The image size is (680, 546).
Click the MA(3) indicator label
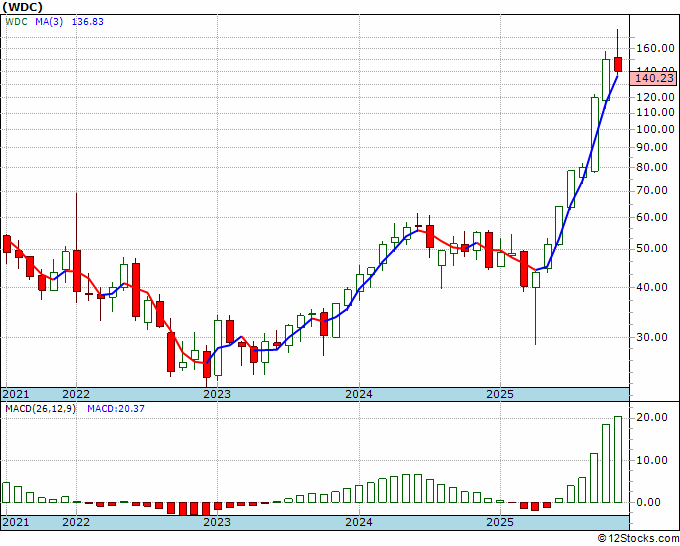click(49, 22)
